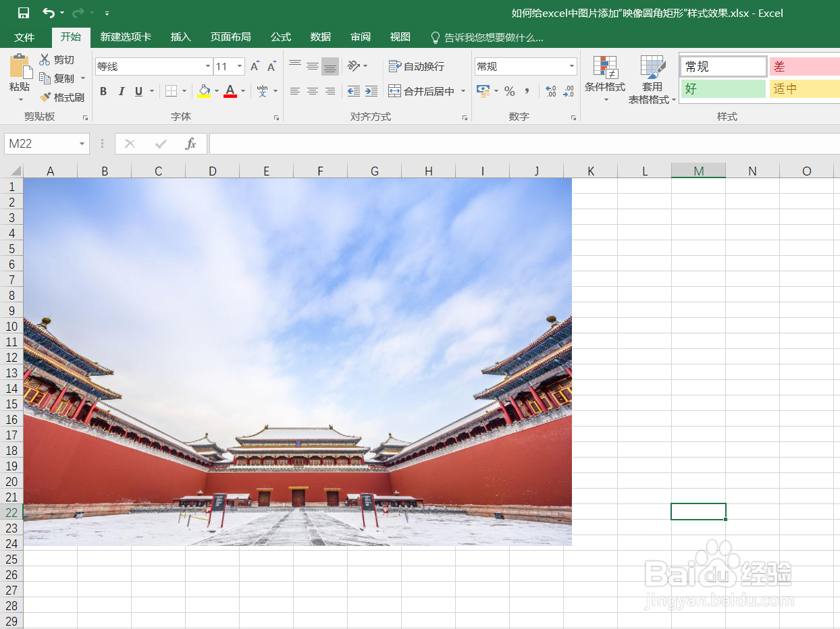Toggle italic formatting
Image resolution: width=840 pixels, height=629 pixels.
[122, 91]
